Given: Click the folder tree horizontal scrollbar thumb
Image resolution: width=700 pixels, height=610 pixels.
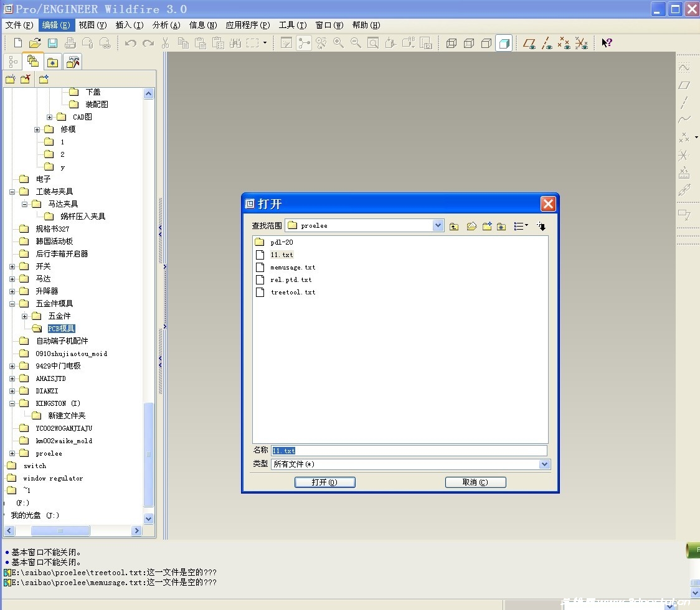Looking at the screenshot, I should (60, 530).
